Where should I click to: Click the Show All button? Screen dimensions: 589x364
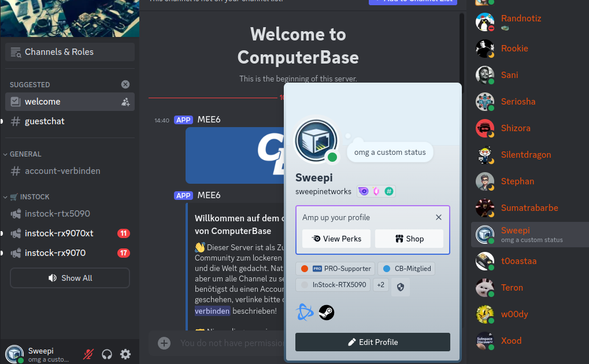70,278
